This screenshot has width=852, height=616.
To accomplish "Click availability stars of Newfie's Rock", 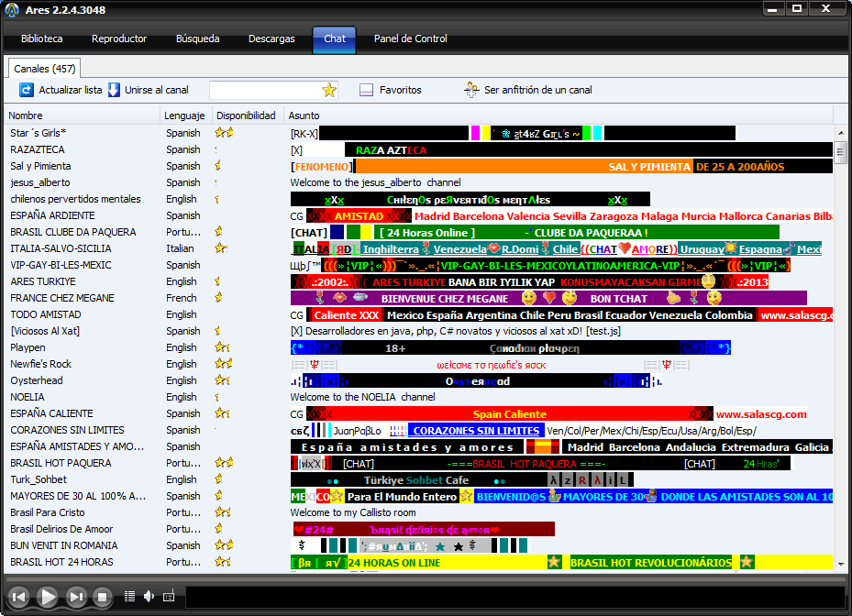I will click(x=224, y=363).
